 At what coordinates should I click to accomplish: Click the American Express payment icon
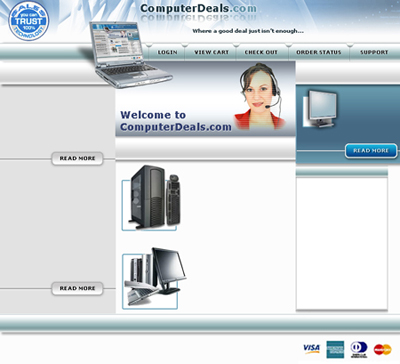(x=335, y=350)
